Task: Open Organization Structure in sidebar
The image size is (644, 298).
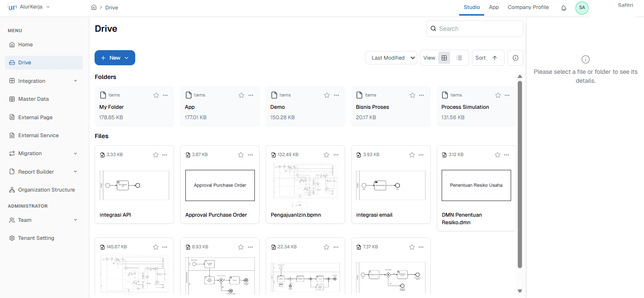Action: 46,190
